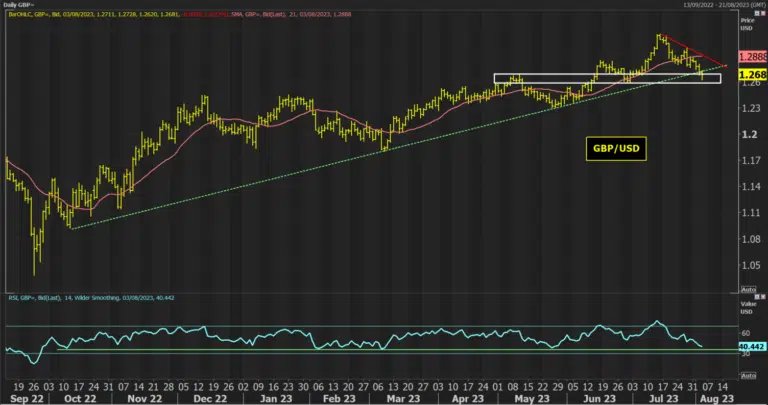Click the 40.442 RSI value tag

point(752,347)
